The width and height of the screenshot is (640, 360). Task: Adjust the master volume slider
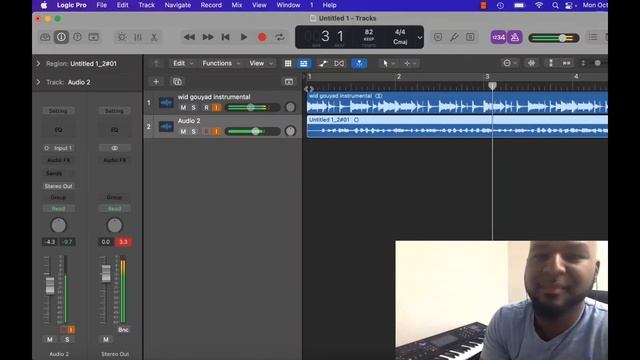554,38
